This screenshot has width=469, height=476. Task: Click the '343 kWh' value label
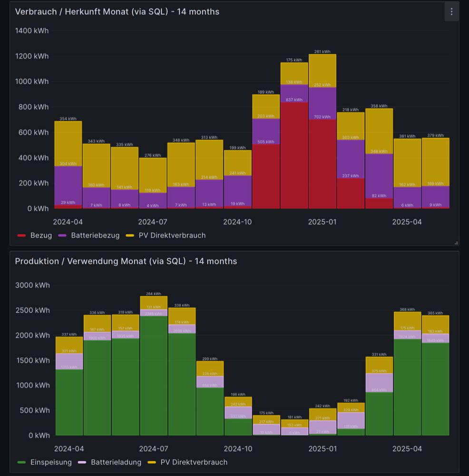click(96, 141)
